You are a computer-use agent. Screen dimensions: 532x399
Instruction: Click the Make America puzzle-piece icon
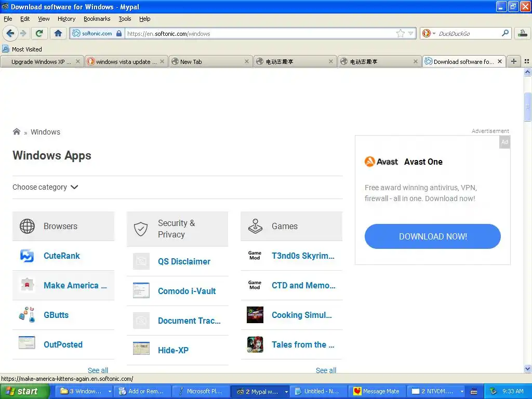point(27,285)
